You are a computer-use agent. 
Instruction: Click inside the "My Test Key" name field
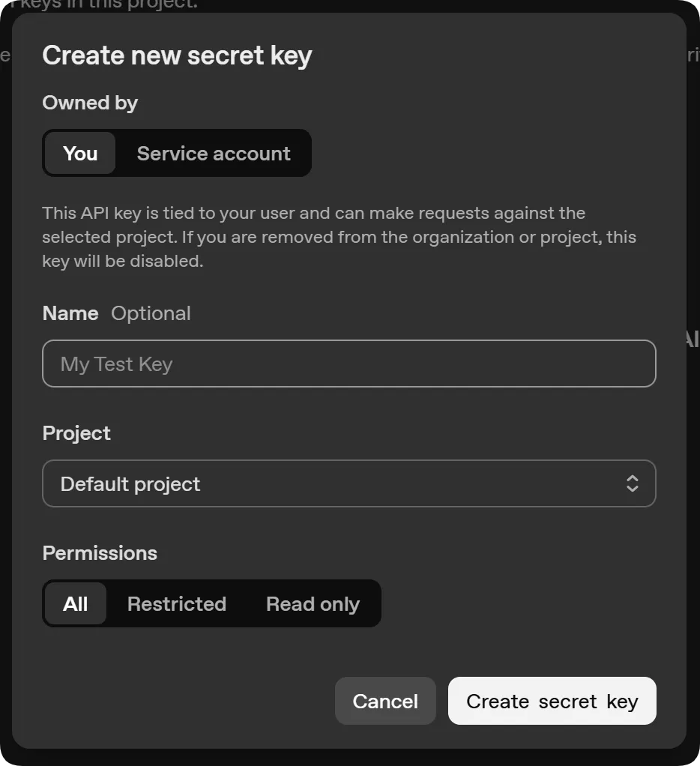coord(349,364)
